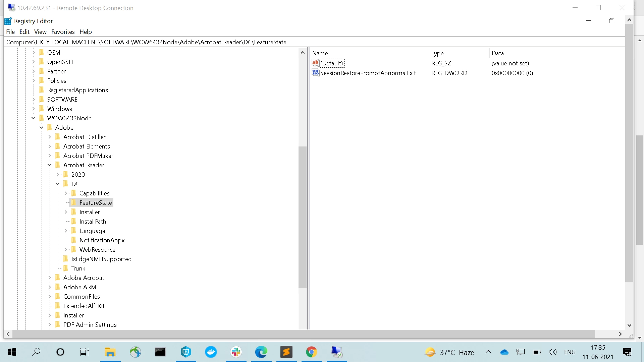Click the SessionRestorePromptAbnormalExit DWORD value icon

coord(315,73)
